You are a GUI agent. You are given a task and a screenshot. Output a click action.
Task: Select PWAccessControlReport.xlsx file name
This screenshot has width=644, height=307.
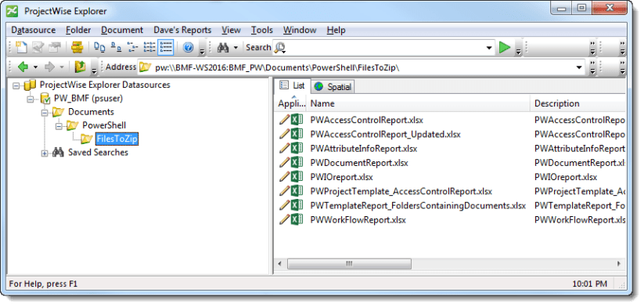[x=367, y=120]
